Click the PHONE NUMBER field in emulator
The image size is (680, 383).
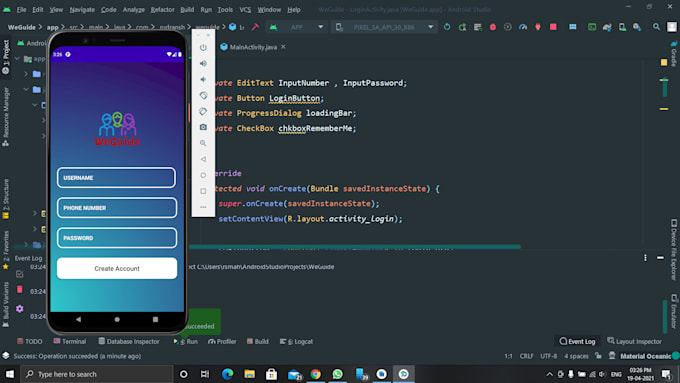117,208
